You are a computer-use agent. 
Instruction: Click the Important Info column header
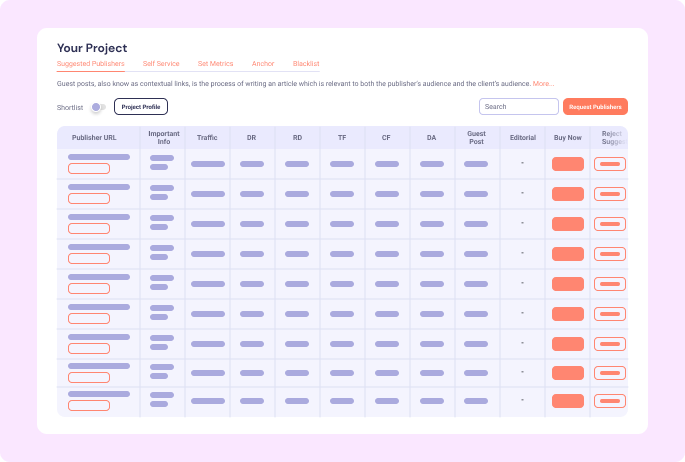pos(163,138)
